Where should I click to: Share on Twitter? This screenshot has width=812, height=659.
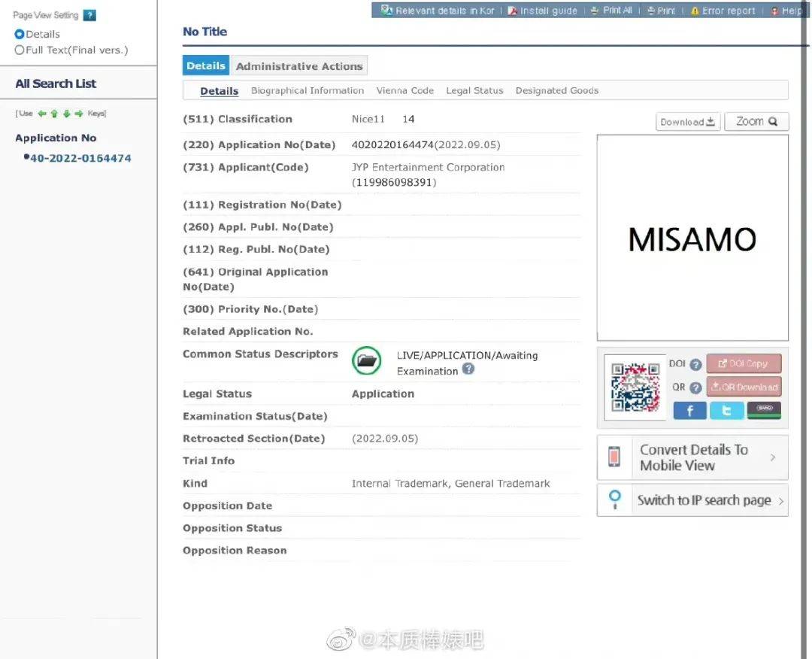(726, 410)
